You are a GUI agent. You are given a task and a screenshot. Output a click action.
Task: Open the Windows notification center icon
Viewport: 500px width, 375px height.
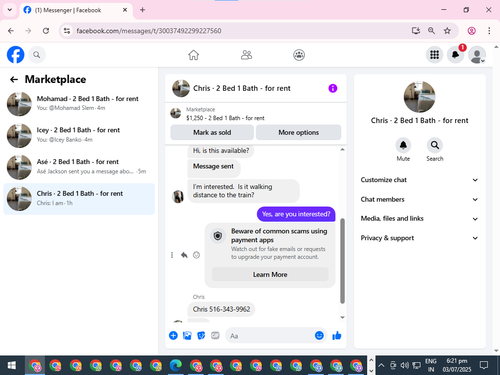pos(484,365)
